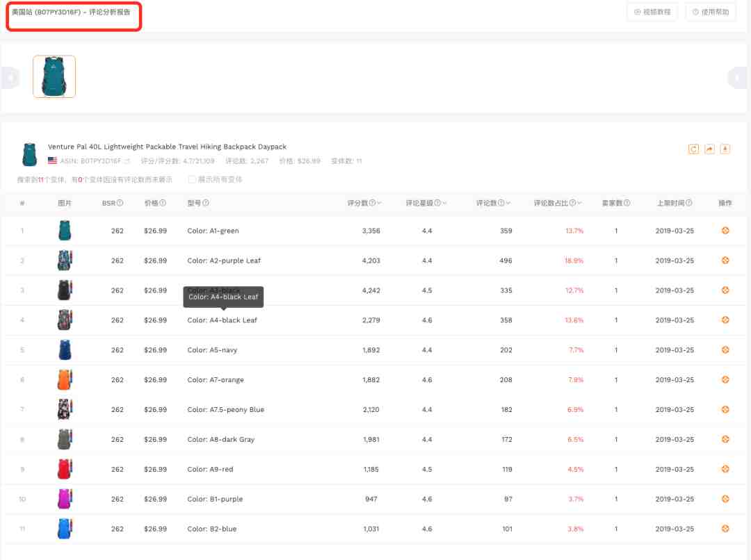
Task: Click the 'Color: A1-green' cell
Action: 213,231
